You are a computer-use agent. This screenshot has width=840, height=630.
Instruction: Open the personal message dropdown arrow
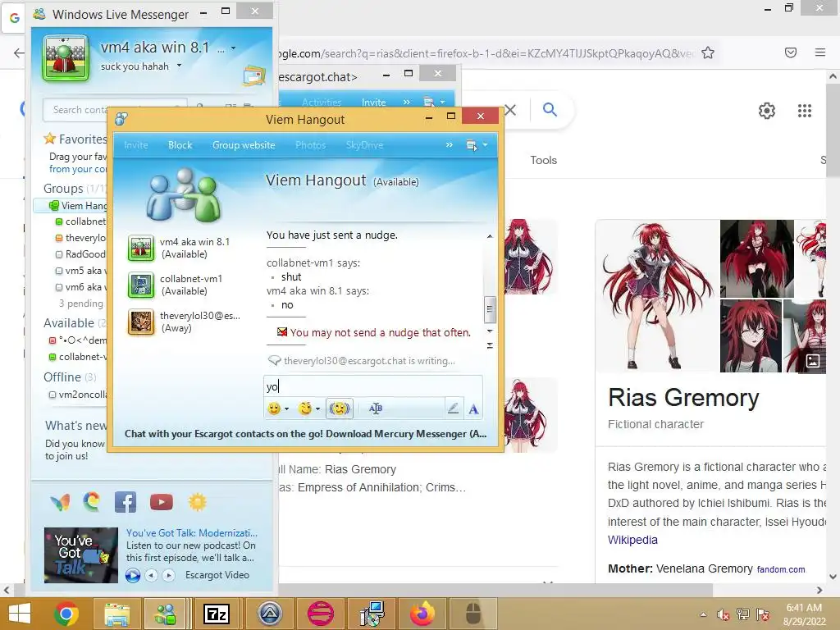(x=179, y=66)
